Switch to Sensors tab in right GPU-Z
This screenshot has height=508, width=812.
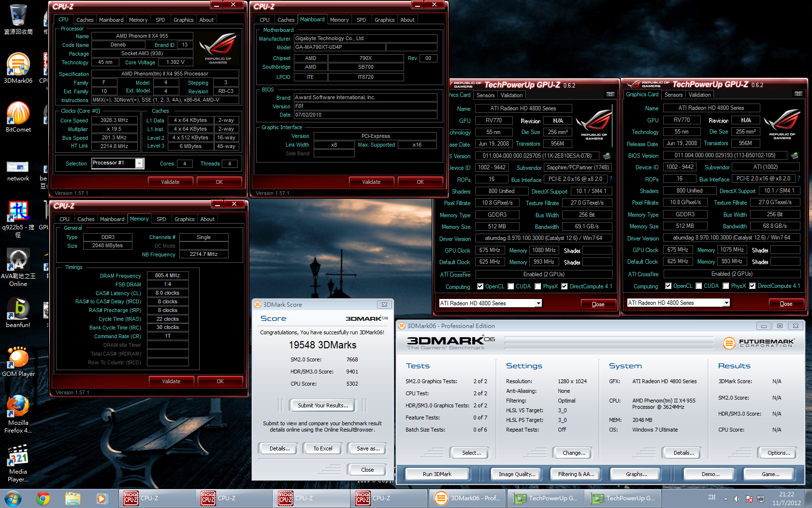click(673, 95)
